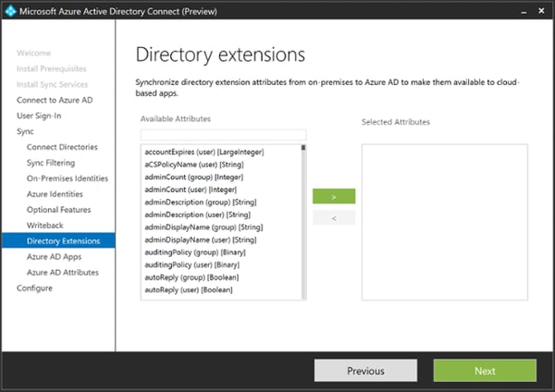Go to Sync Filtering step
The height and width of the screenshot is (392, 555).
coord(51,163)
